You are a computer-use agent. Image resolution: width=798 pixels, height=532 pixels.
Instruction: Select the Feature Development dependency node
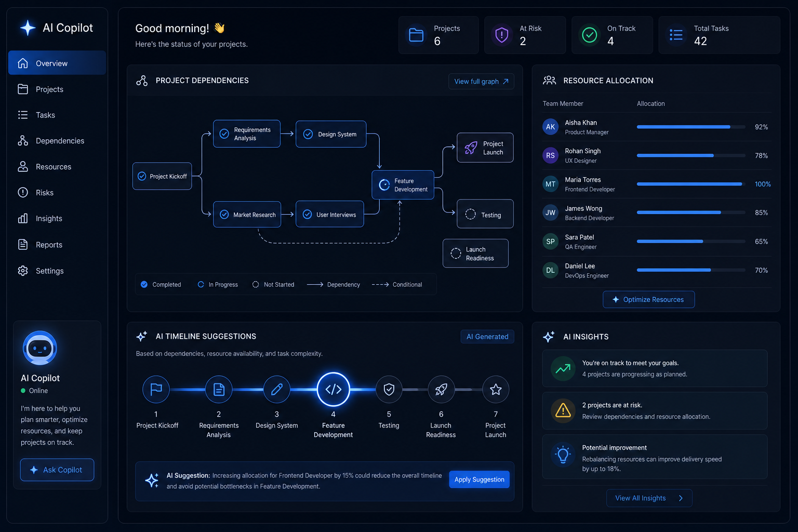click(x=403, y=185)
